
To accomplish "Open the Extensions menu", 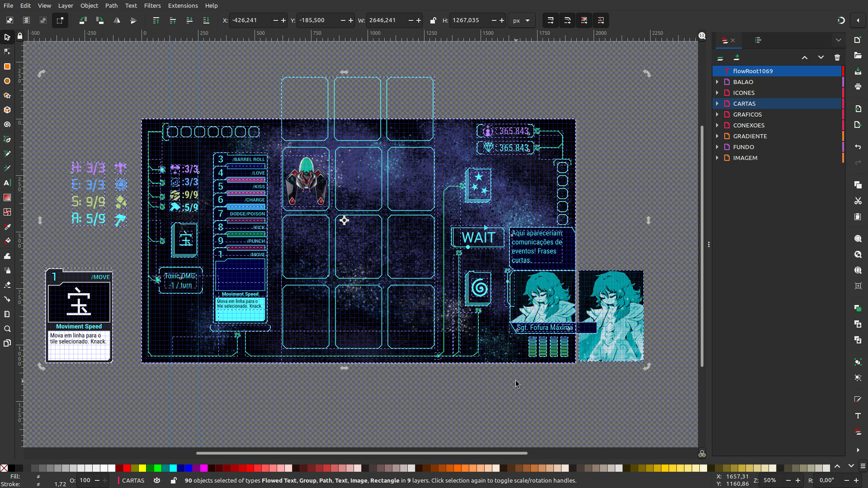I will point(183,5).
